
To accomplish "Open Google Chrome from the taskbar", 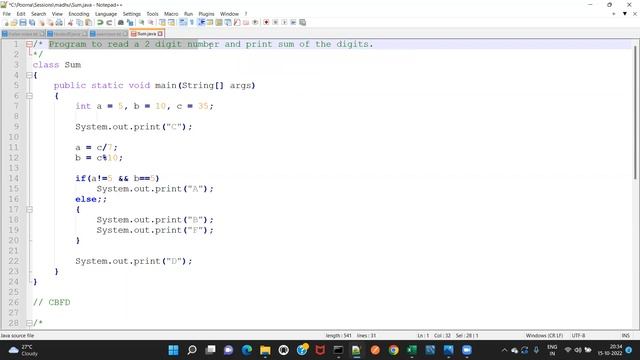I will coord(393,350).
